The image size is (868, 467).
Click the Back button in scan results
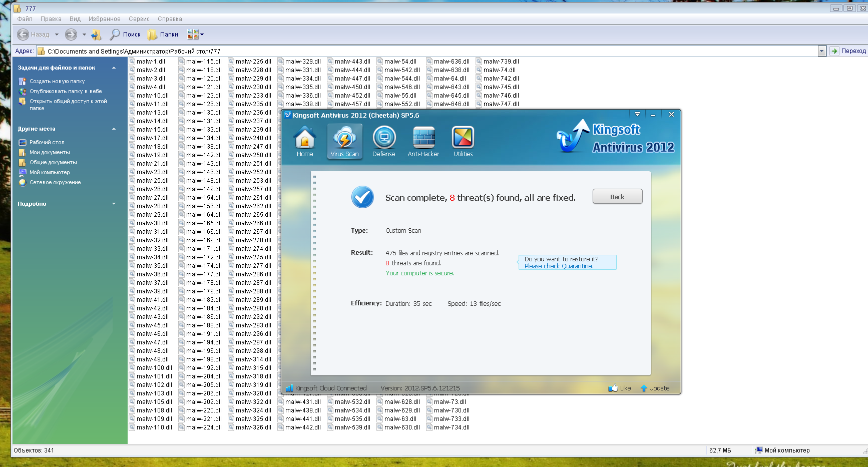[617, 196]
